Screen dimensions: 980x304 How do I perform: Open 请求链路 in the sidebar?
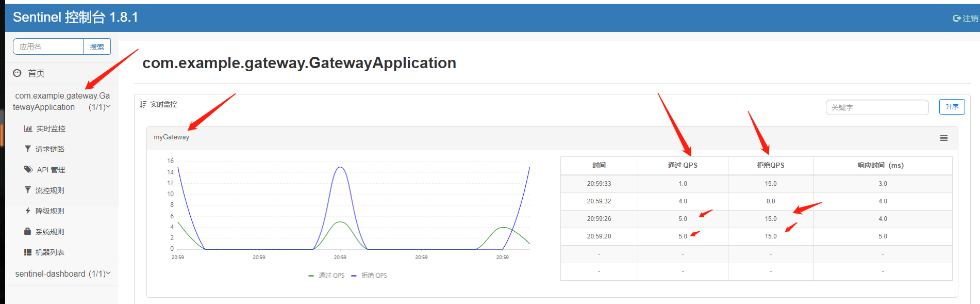50,149
